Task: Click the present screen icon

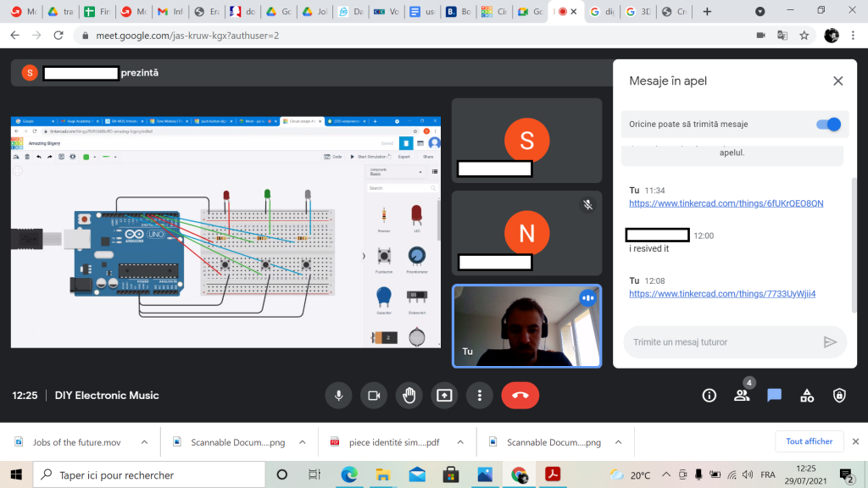Action: pyautogui.click(x=444, y=396)
